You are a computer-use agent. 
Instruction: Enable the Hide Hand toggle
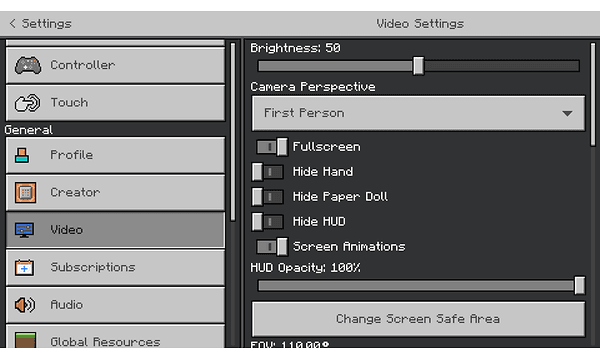(x=267, y=172)
